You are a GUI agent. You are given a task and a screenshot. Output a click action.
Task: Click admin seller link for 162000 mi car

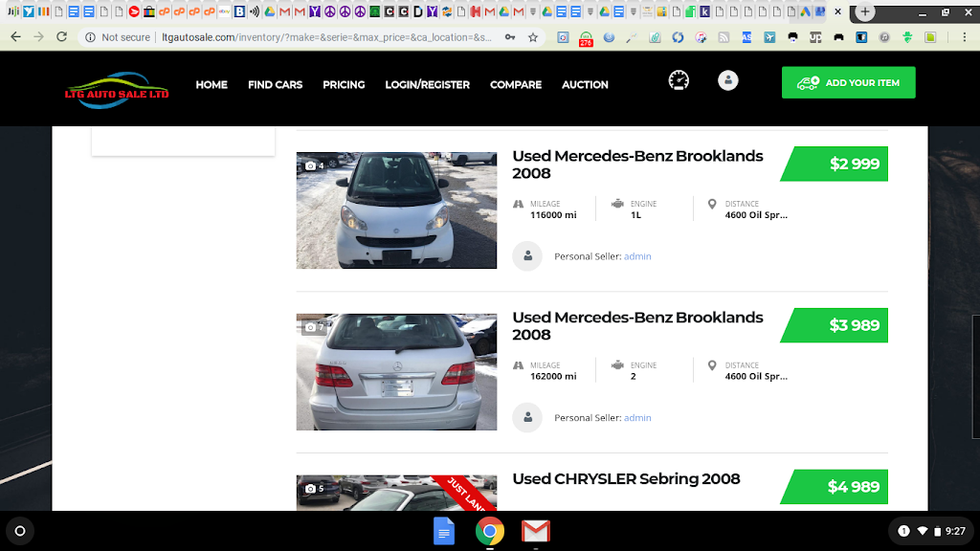coord(637,417)
